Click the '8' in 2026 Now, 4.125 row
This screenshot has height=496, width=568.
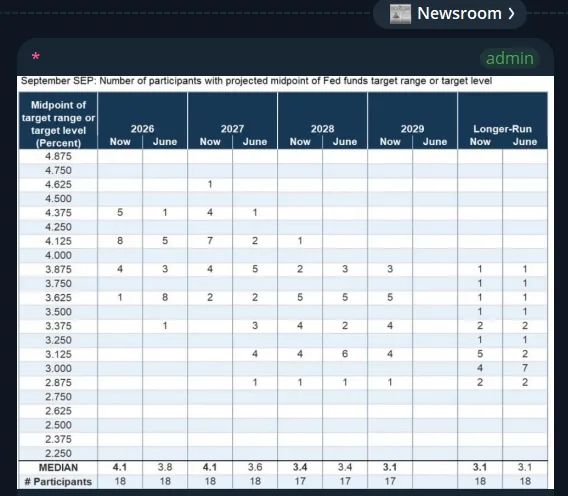pyautogui.click(x=120, y=241)
